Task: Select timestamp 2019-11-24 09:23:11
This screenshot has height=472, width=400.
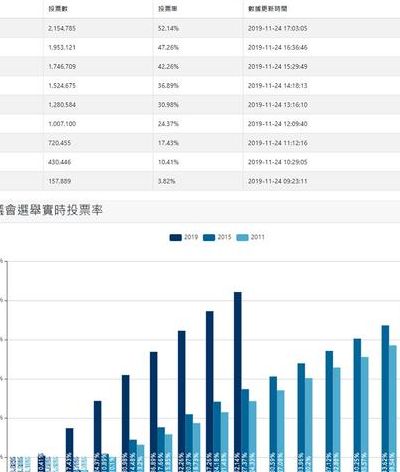Action: (x=277, y=181)
